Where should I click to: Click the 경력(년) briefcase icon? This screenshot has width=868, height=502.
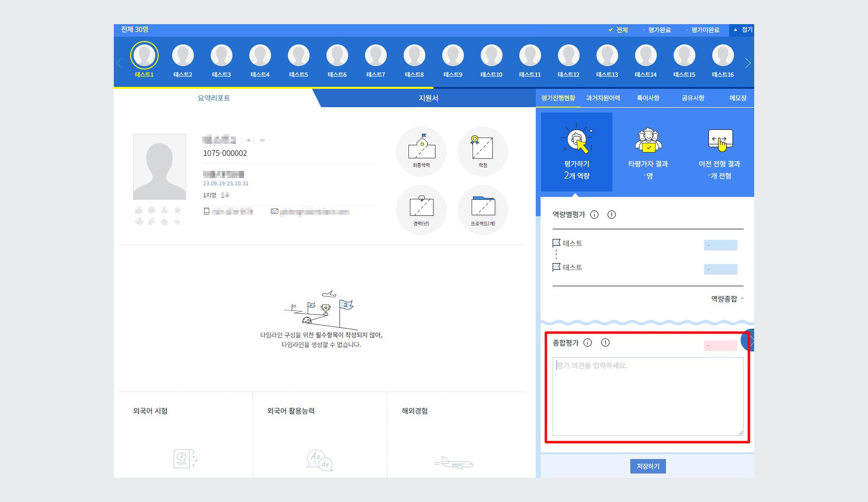coord(421,209)
